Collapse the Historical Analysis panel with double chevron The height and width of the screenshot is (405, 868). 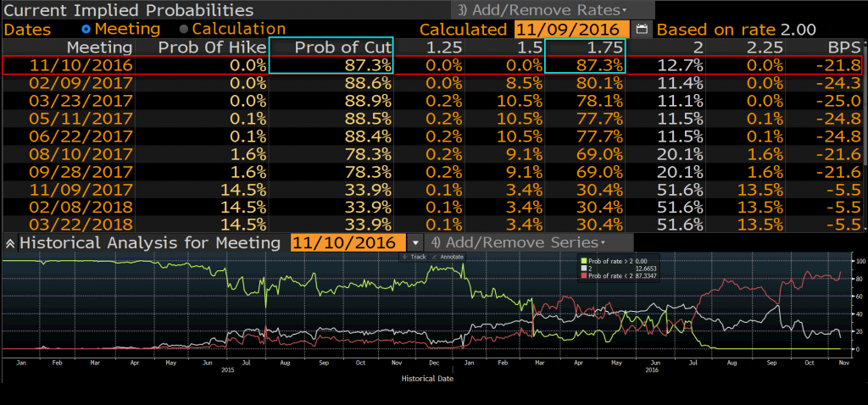(x=10, y=243)
